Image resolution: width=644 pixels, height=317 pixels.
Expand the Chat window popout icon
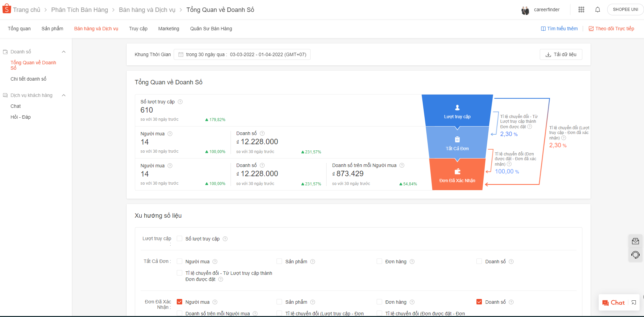pos(634,302)
